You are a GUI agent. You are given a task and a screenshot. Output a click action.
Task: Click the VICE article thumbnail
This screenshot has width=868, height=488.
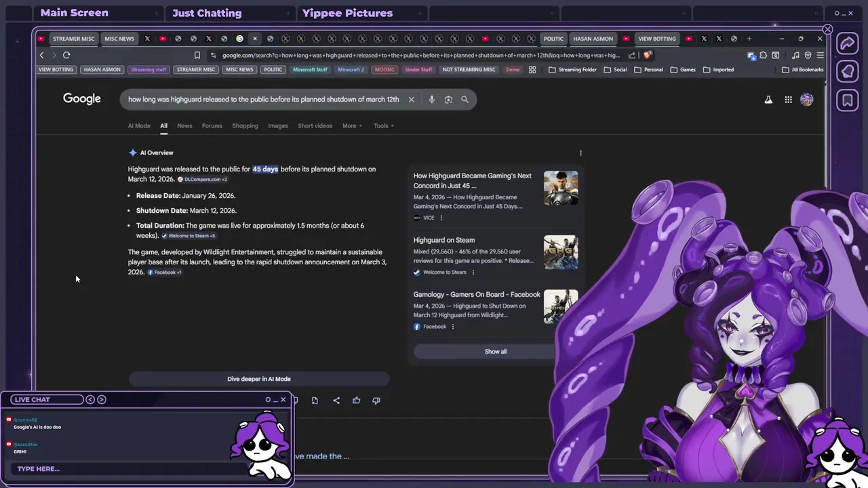coord(561,188)
